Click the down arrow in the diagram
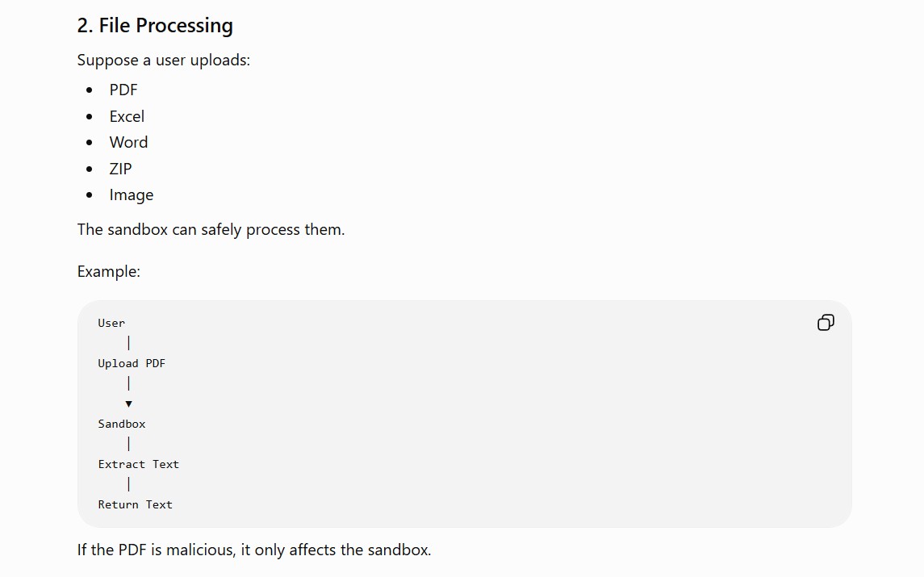The width and height of the screenshot is (924, 577). tap(128, 403)
